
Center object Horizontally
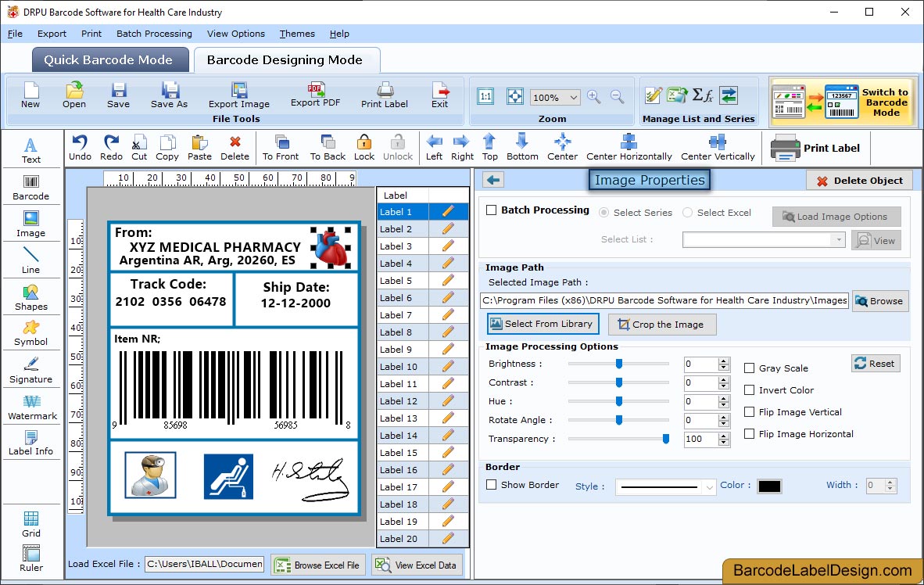click(x=629, y=148)
